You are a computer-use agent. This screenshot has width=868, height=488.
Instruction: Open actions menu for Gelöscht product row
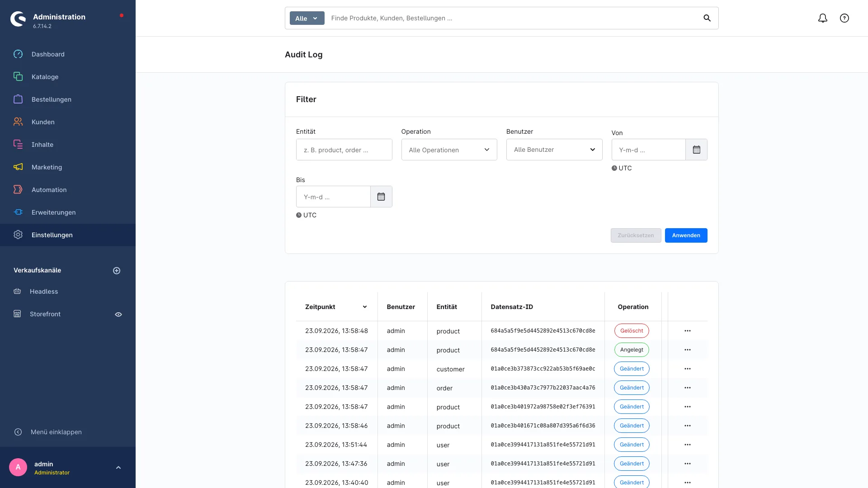coord(688,331)
